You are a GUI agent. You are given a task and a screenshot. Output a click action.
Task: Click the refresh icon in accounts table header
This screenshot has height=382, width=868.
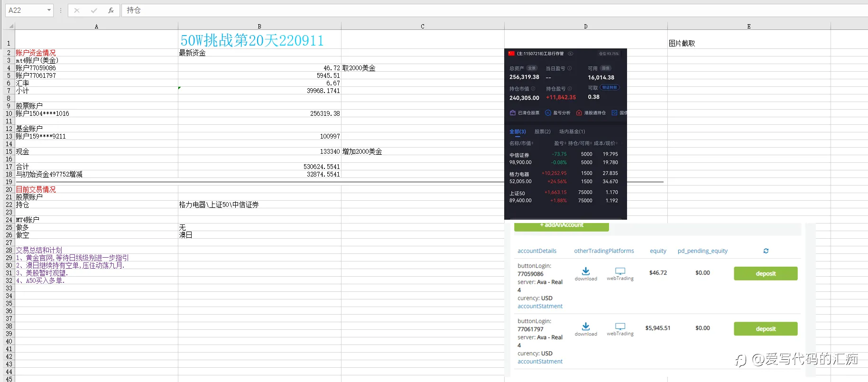point(766,251)
